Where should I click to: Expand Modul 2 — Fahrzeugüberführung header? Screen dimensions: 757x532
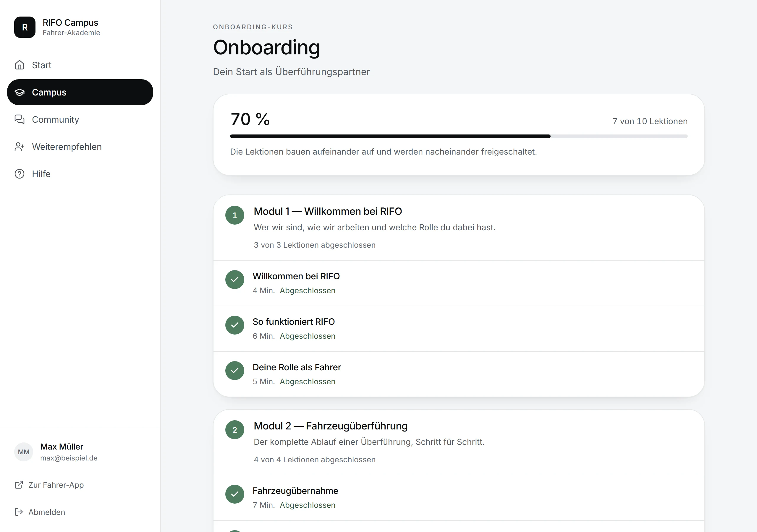click(x=459, y=442)
